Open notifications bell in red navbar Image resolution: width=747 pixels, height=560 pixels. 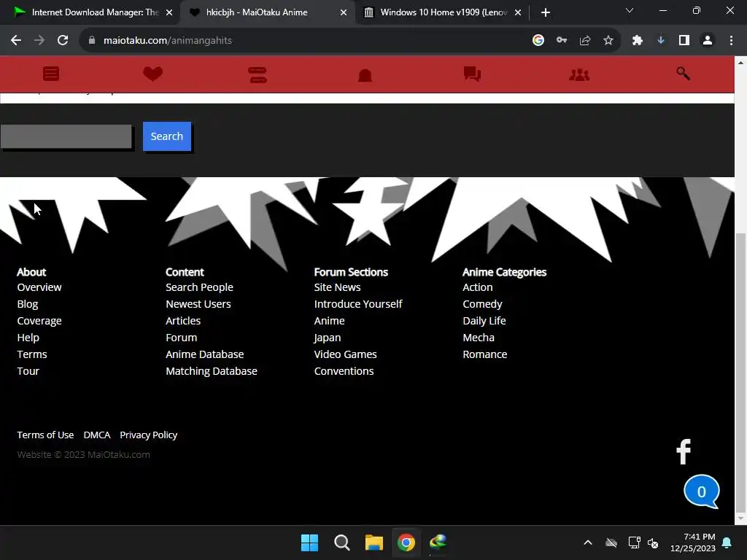[x=365, y=75]
